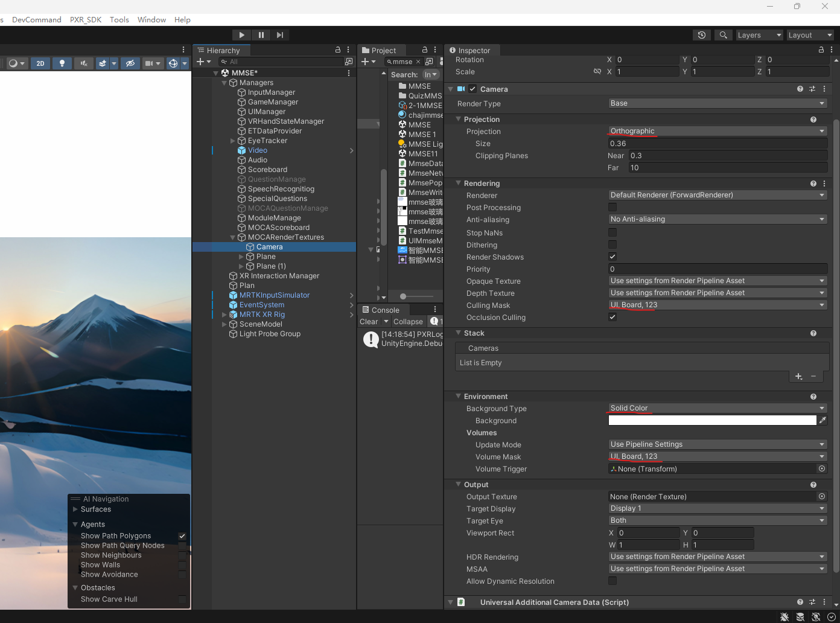The image size is (840, 623).
Task: Open Render Type dropdown set to Base
Action: click(x=717, y=103)
